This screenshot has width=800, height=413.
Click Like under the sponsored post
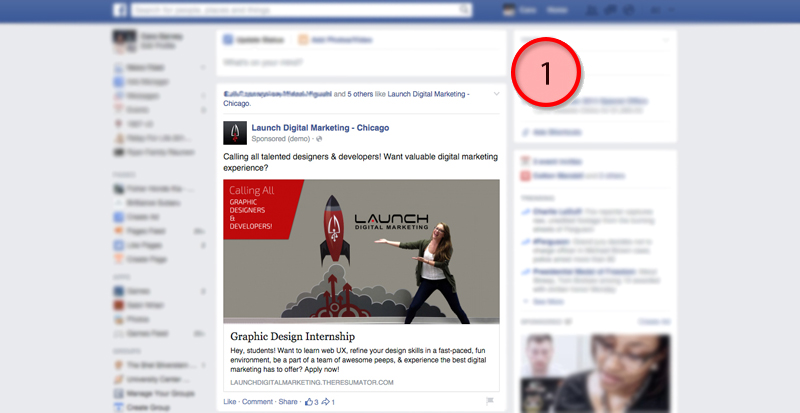(230, 402)
